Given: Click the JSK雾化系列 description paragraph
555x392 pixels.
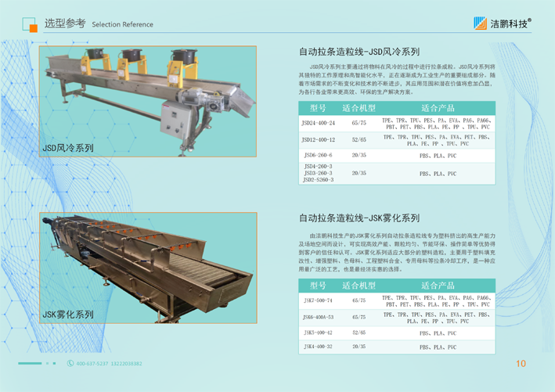Looking at the screenshot, I should click(x=397, y=252).
